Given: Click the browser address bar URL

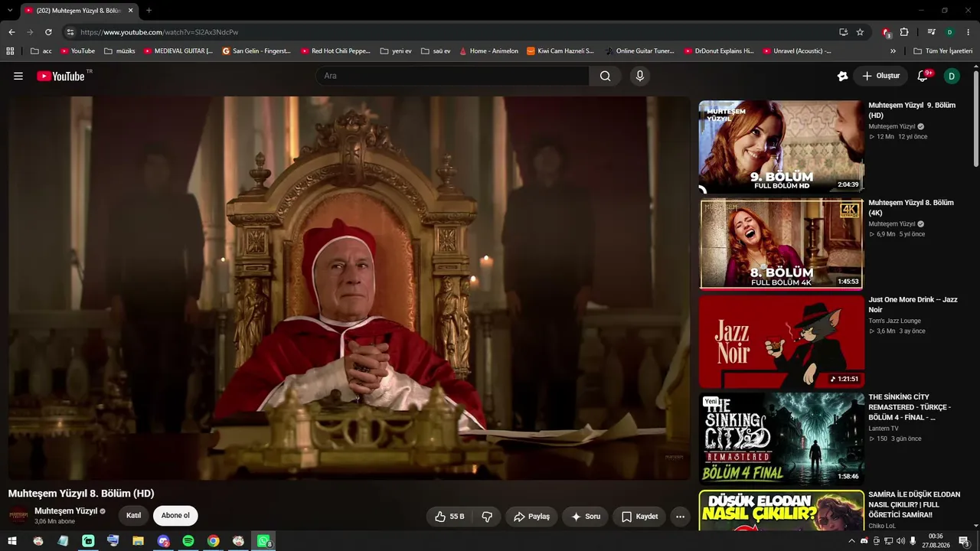Looking at the screenshot, I should point(159,32).
